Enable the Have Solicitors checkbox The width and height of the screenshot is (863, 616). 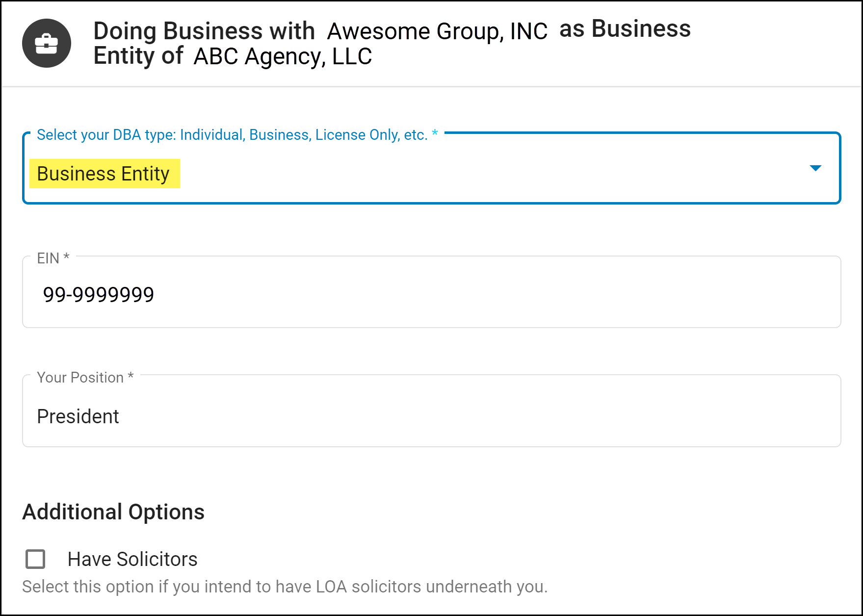pos(35,559)
